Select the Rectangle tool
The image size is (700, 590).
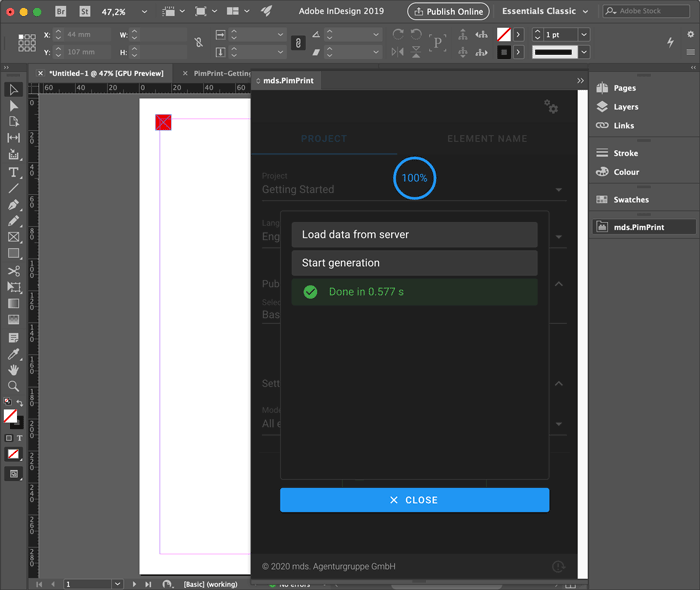pos(13,253)
